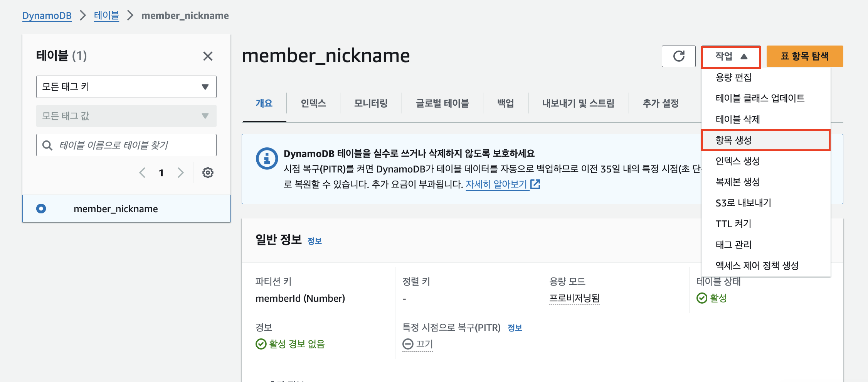This screenshot has width=868, height=382.
Task: Click the next page arrow in table pagination
Action: pyautogui.click(x=180, y=172)
